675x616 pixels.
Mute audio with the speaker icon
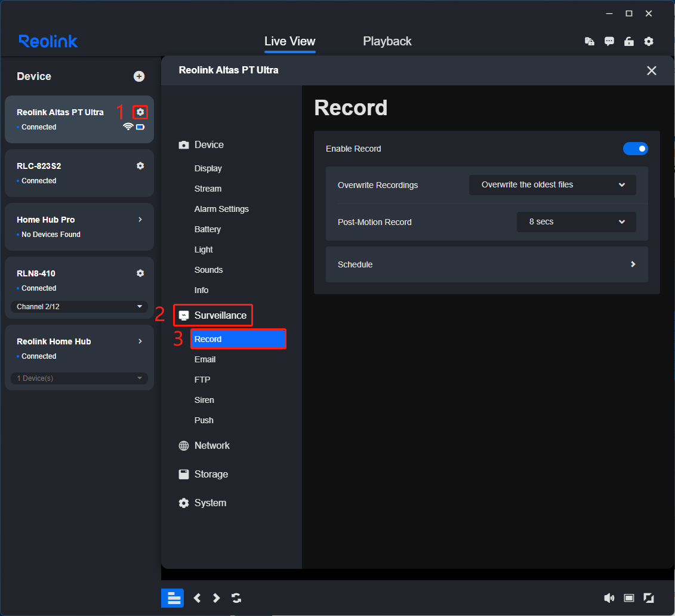pos(609,598)
